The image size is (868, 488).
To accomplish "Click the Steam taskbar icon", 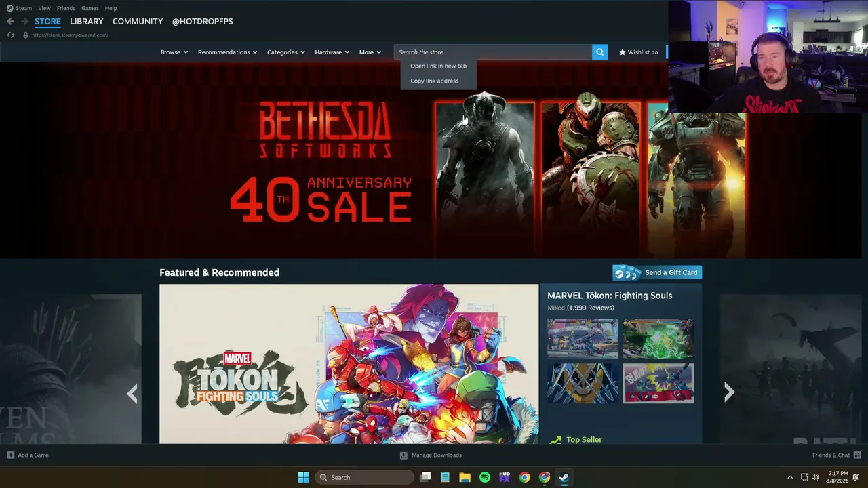I will coord(564,477).
